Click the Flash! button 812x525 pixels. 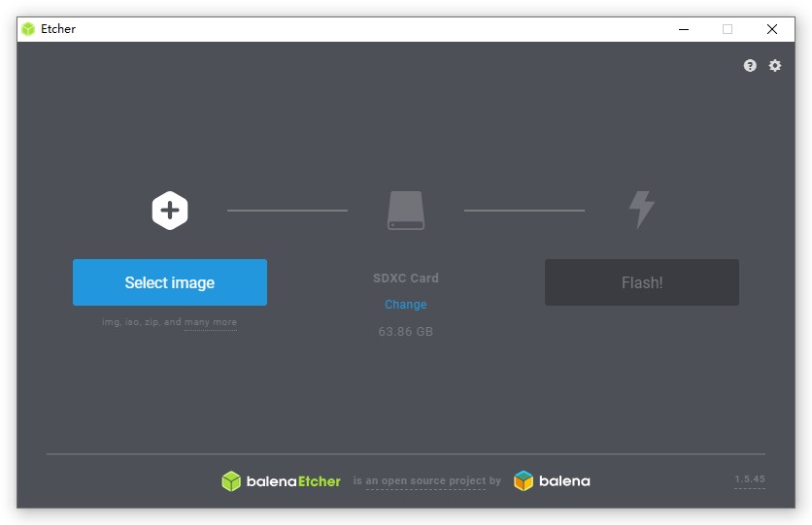point(642,282)
